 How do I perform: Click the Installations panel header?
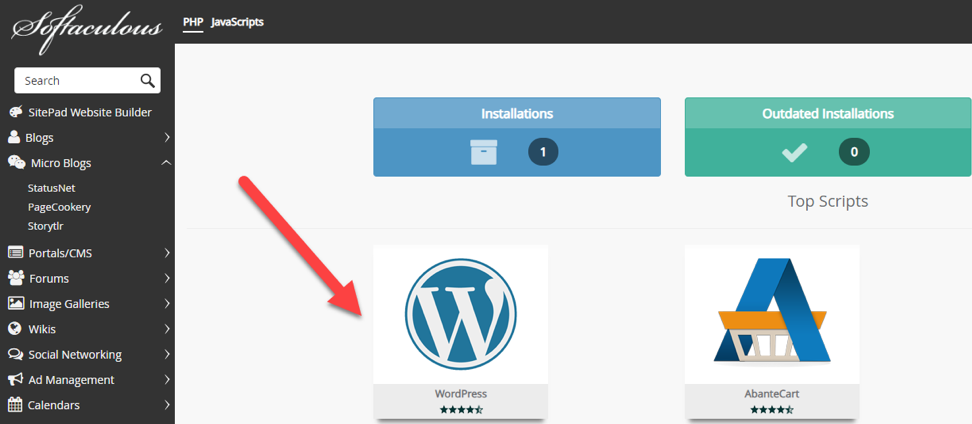click(517, 113)
